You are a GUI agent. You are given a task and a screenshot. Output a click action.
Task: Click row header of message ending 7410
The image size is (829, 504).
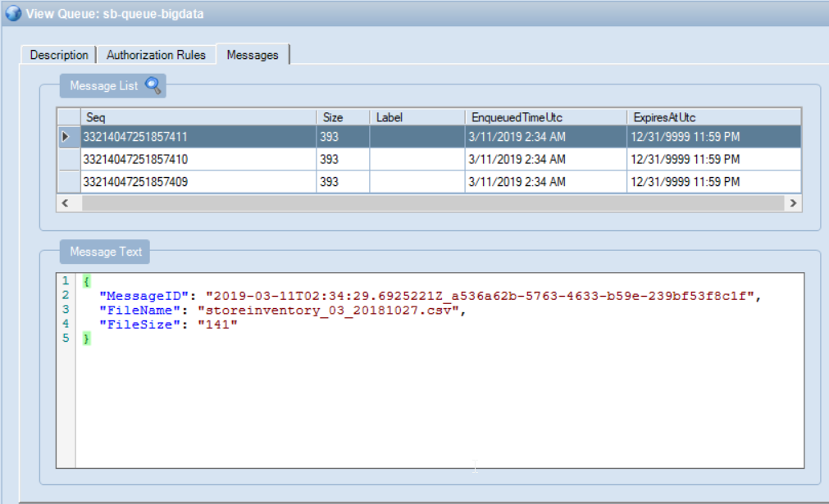(x=69, y=159)
